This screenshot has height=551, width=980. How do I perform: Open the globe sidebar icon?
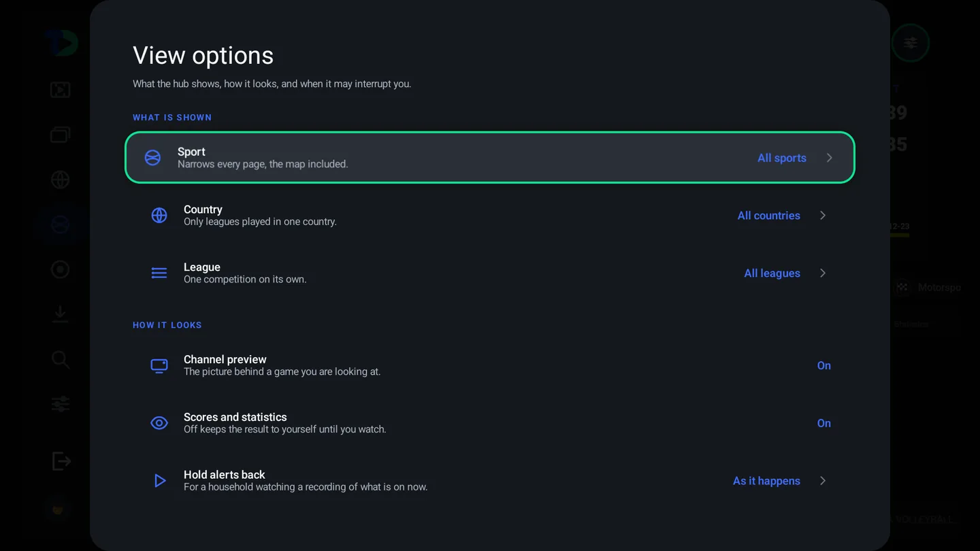(x=61, y=180)
